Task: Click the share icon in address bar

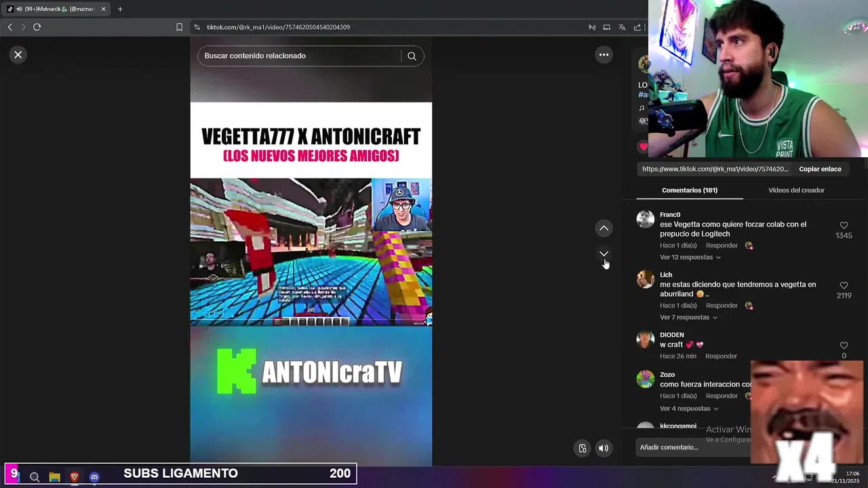Action: click(637, 27)
